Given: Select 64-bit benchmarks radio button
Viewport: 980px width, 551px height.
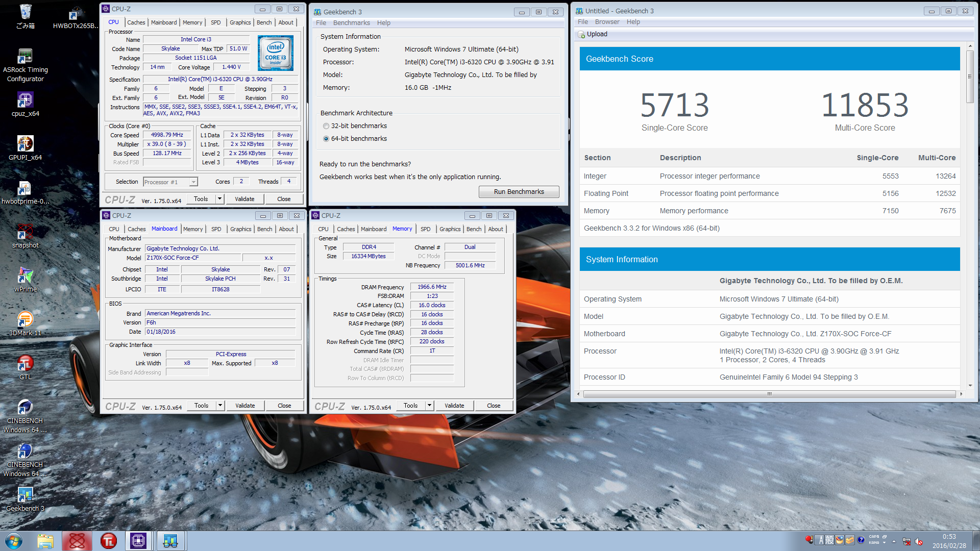Looking at the screenshot, I should tap(326, 139).
